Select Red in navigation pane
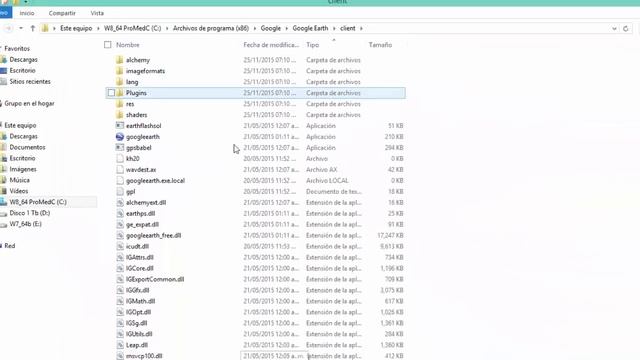Viewport: 640px width, 360px height. pyautogui.click(x=10, y=246)
